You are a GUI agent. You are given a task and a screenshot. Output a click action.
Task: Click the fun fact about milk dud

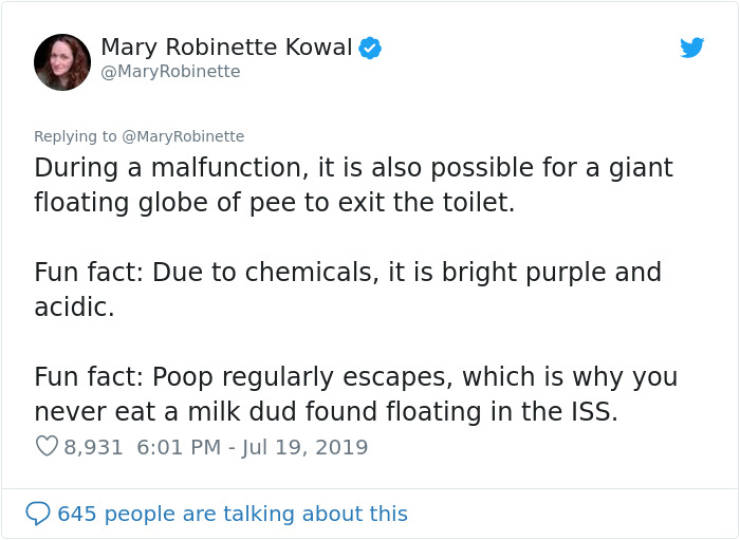[x=356, y=394]
